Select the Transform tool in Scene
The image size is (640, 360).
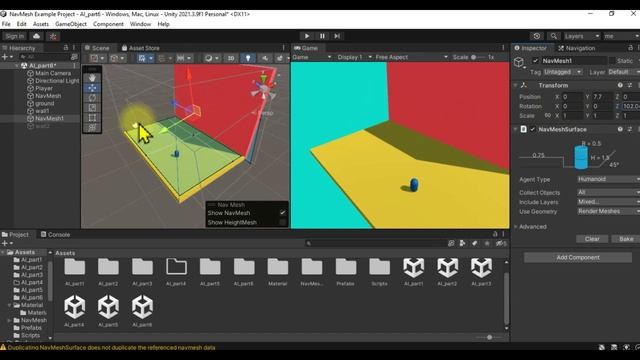pos(93,127)
